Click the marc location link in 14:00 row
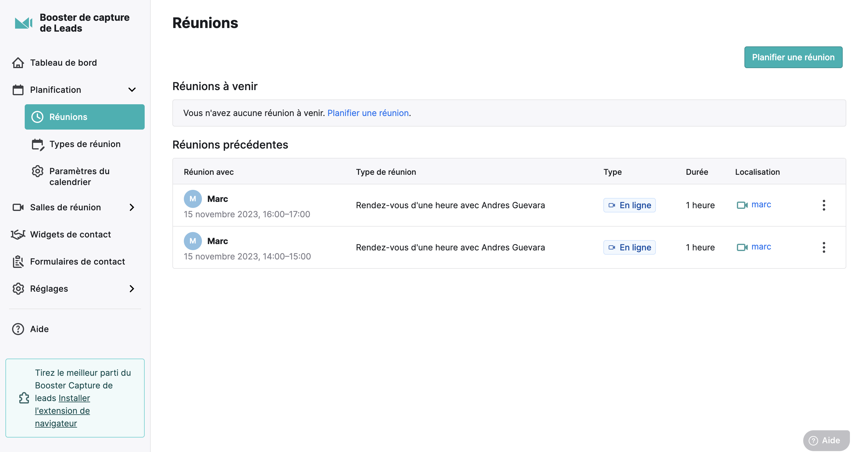 [x=761, y=246]
